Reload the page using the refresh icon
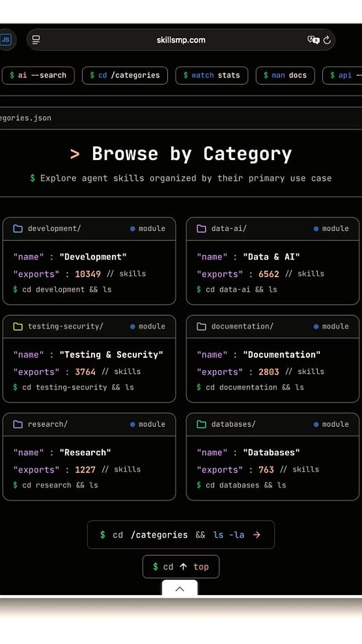 (327, 40)
